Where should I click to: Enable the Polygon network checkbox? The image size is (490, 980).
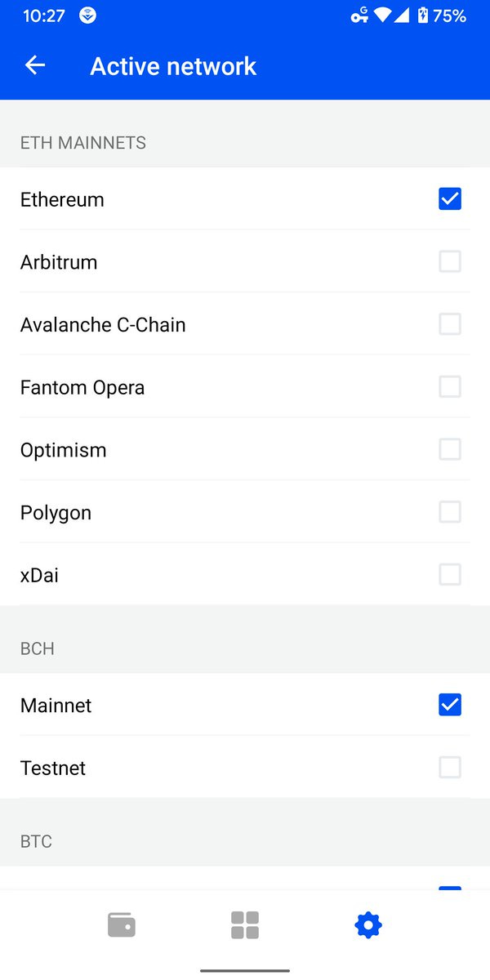[450, 512]
